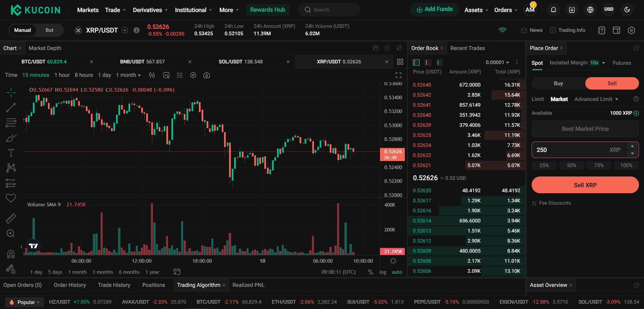Viewport: 644px width, 309px height.
Task: Expand the Orders dropdown
Action: (x=505, y=10)
